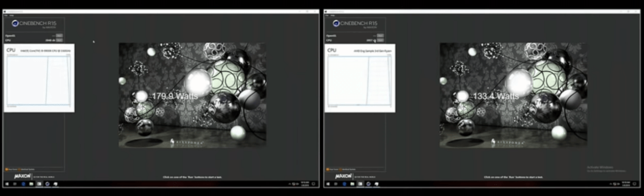Click the rendered scene showing 133.4 Watts
644x196 pixels.
[x=514, y=95]
